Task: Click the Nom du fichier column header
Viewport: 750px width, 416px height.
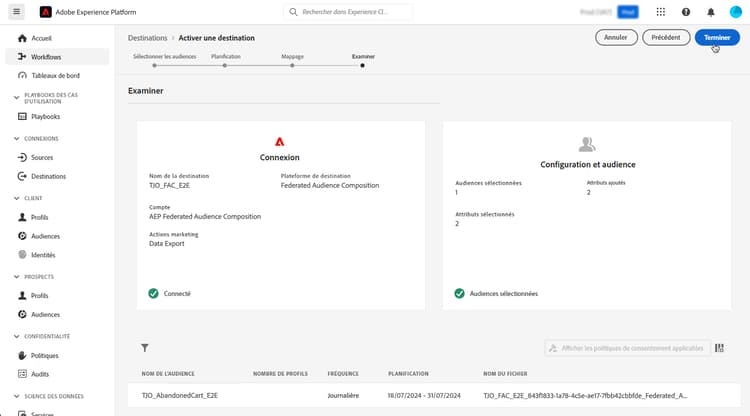Action: (505, 374)
